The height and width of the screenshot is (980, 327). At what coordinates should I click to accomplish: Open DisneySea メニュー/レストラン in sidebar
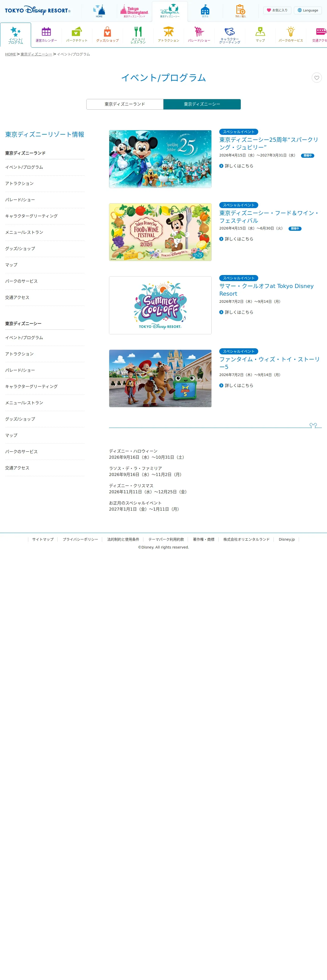click(45, 403)
